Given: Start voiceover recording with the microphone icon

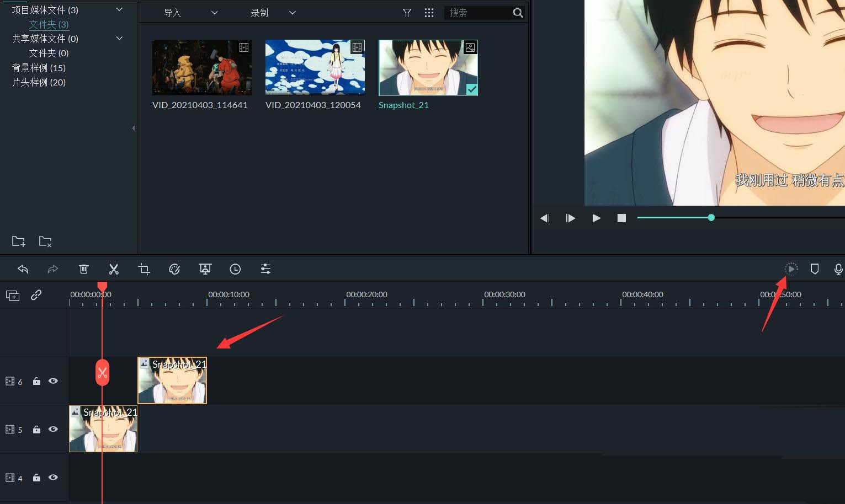Looking at the screenshot, I should [x=838, y=269].
